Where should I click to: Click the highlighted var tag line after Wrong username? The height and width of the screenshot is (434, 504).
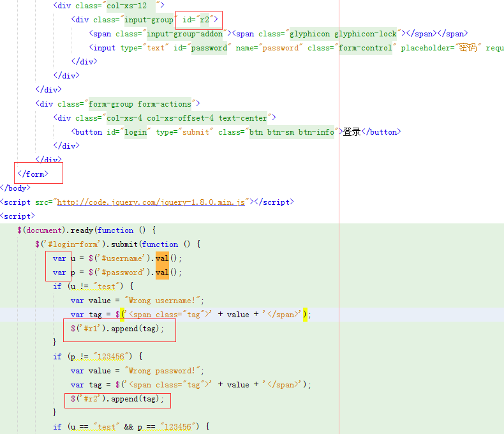[x=191, y=315]
